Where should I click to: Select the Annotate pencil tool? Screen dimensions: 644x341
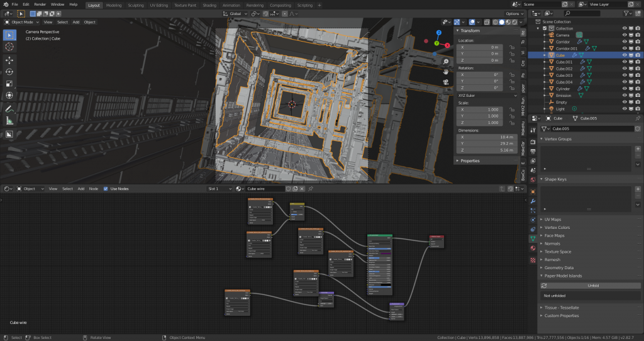pos(9,109)
